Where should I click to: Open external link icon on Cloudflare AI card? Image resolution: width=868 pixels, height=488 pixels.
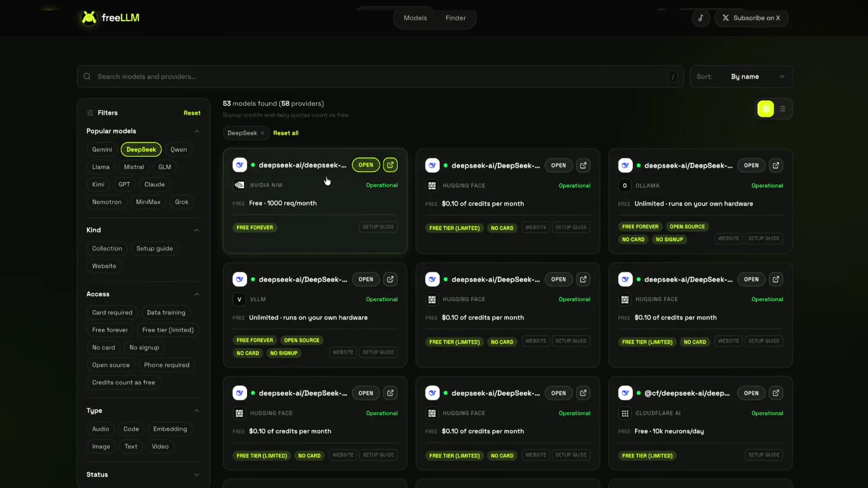click(776, 393)
